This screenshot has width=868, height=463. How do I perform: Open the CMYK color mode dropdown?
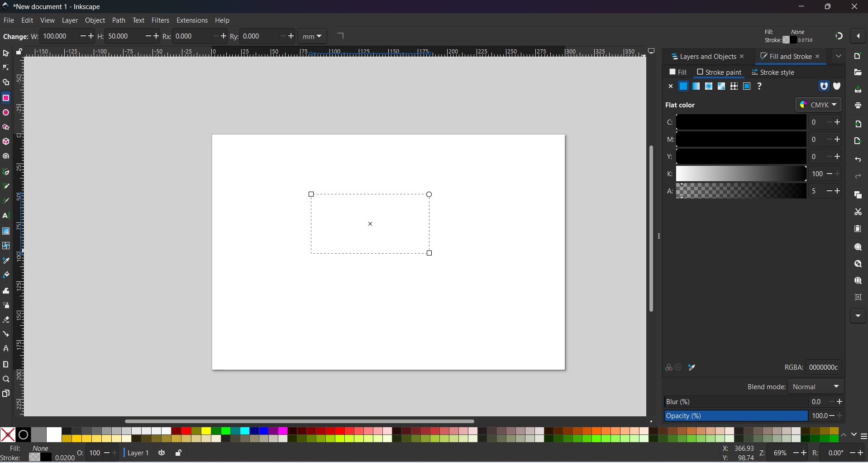click(819, 105)
